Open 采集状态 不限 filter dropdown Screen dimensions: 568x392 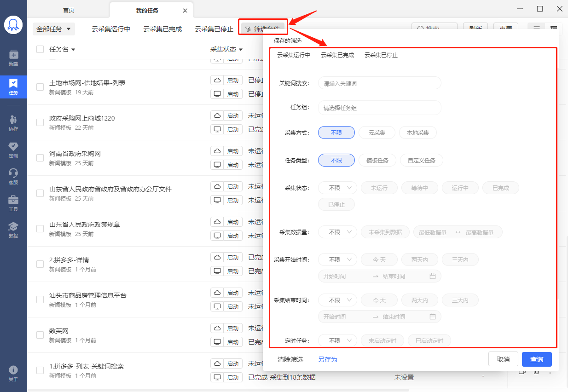point(337,188)
